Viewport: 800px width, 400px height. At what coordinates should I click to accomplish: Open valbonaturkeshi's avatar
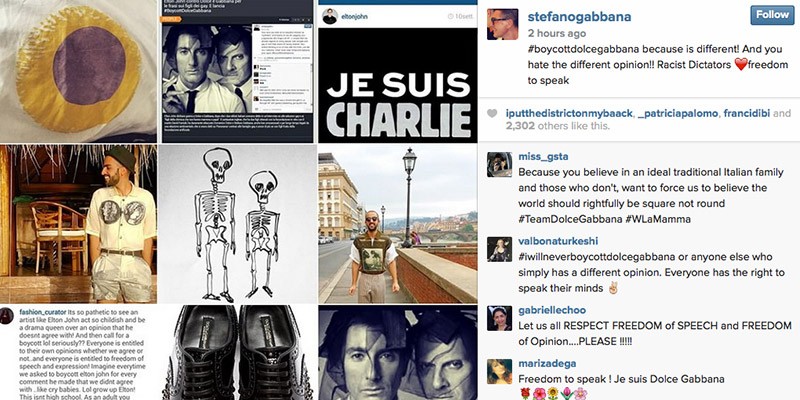pos(499,249)
